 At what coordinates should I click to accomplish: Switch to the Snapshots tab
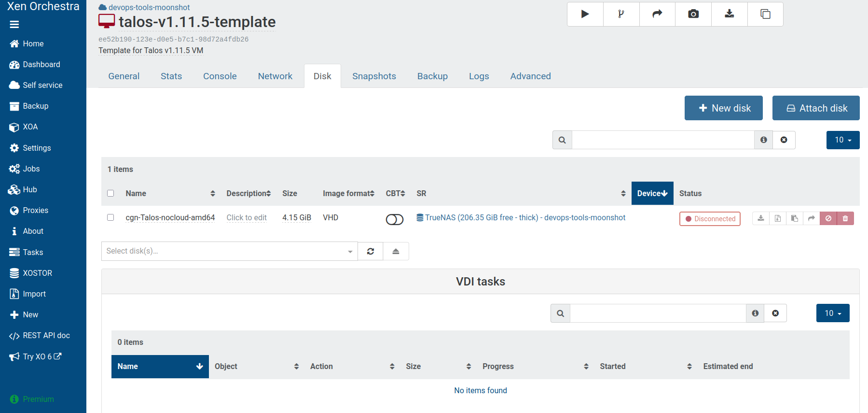374,76
